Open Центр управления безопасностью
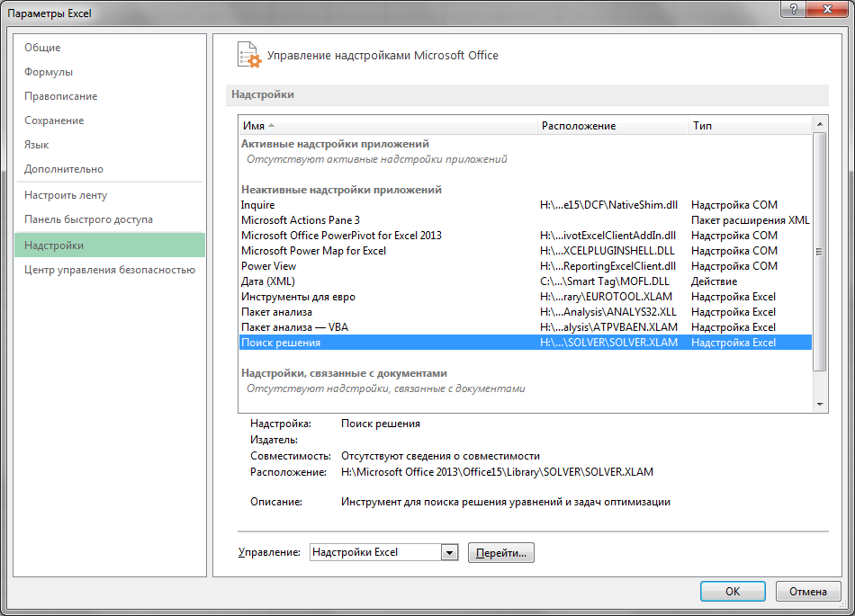The width and height of the screenshot is (855, 616). tap(110, 270)
